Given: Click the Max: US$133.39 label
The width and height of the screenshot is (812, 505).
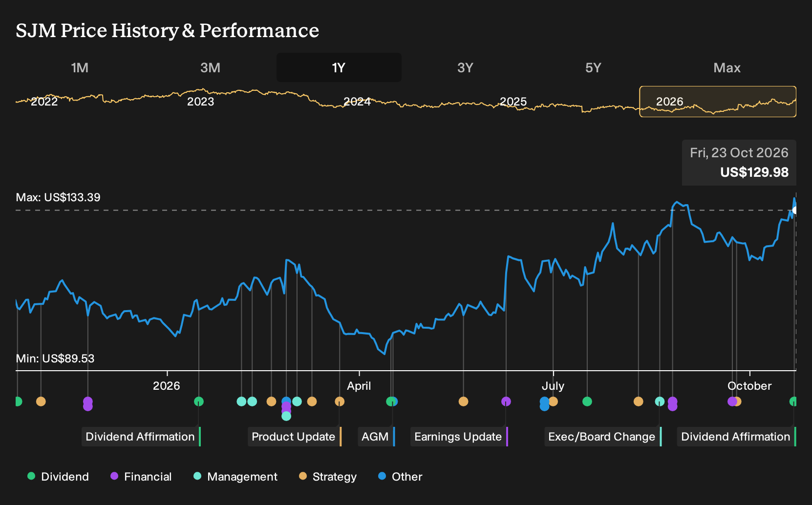Looking at the screenshot, I should [x=58, y=197].
